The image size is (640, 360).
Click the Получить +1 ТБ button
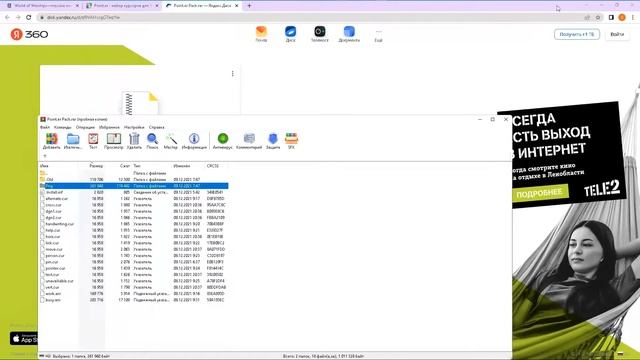[x=577, y=34]
